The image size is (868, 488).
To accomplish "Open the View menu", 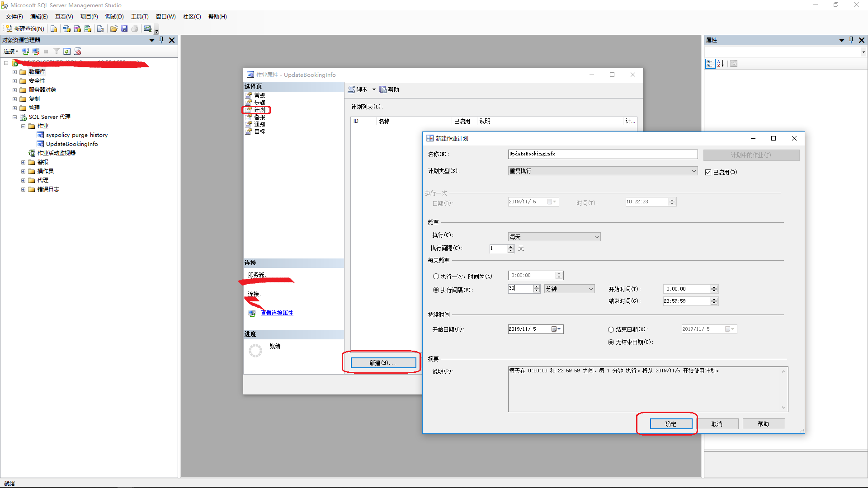I will (64, 16).
